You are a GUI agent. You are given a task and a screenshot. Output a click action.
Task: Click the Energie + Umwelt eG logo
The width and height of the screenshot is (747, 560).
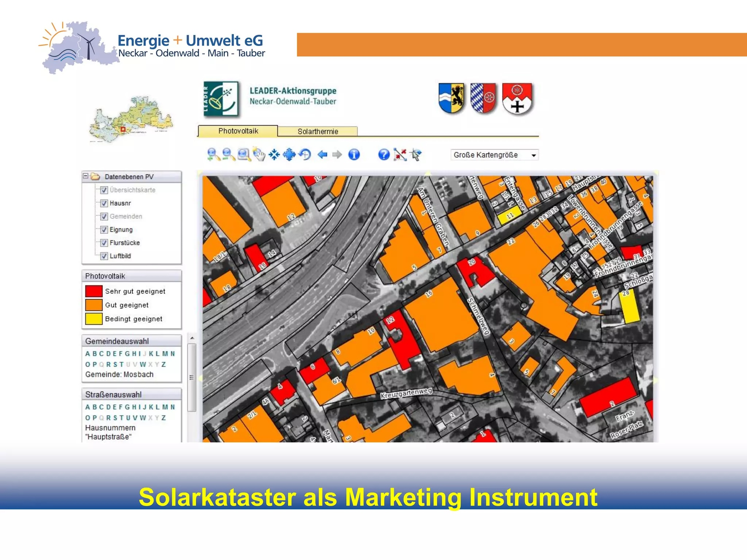pyautogui.click(x=152, y=47)
